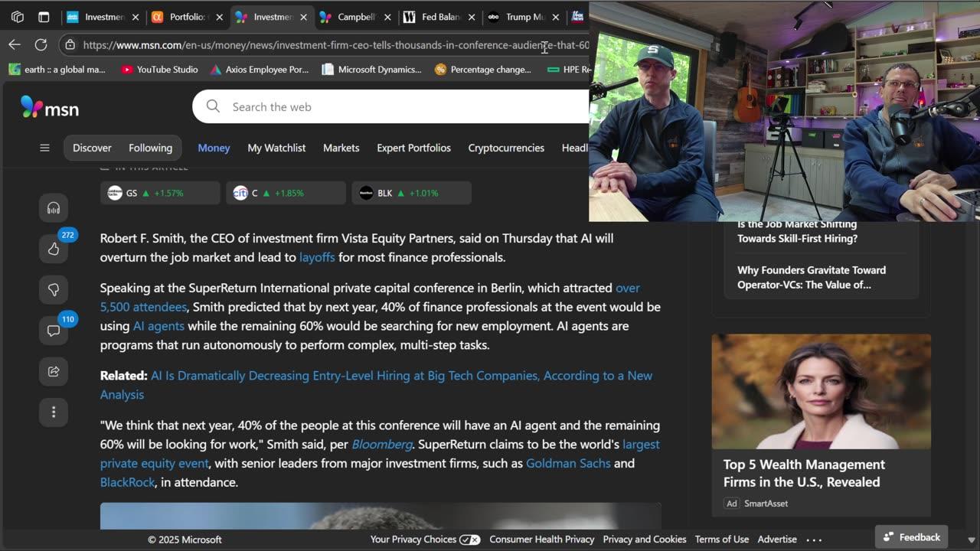Viewport: 980px width, 551px height.
Task: Open the Cryptocurrencies section
Action: (x=506, y=148)
